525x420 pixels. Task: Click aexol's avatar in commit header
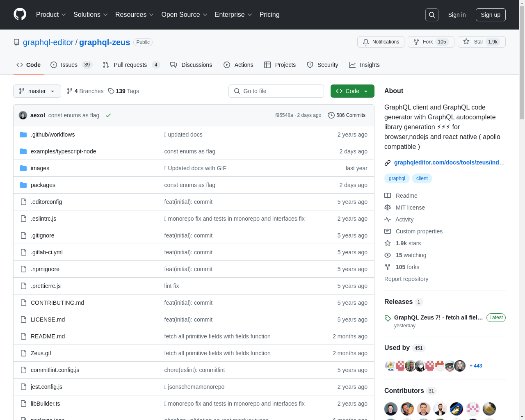pos(23,115)
